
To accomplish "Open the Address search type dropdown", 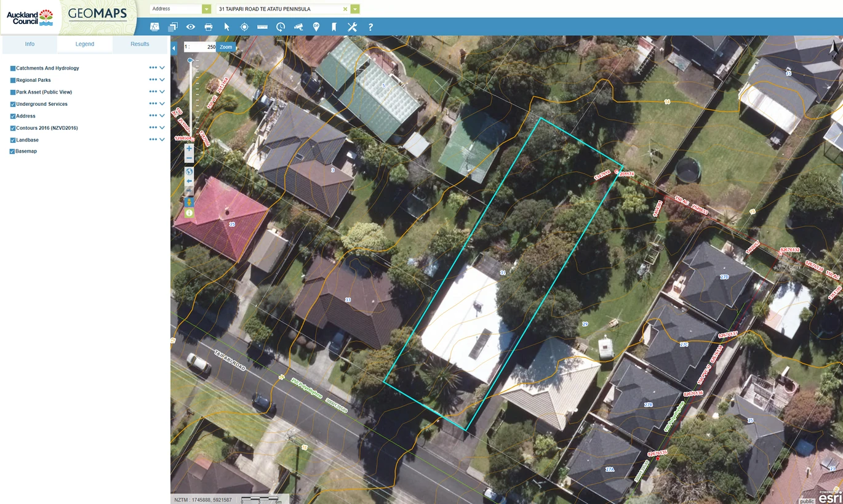I will (x=206, y=9).
